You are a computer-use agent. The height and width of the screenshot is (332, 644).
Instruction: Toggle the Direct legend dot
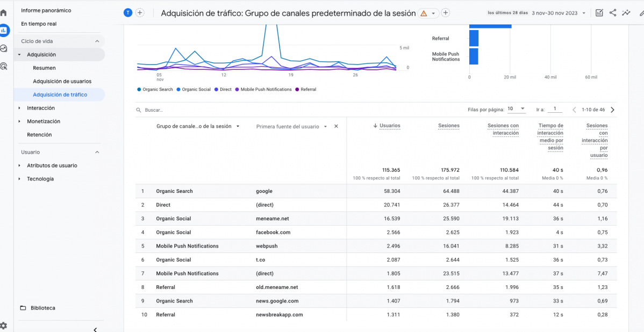click(217, 89)
